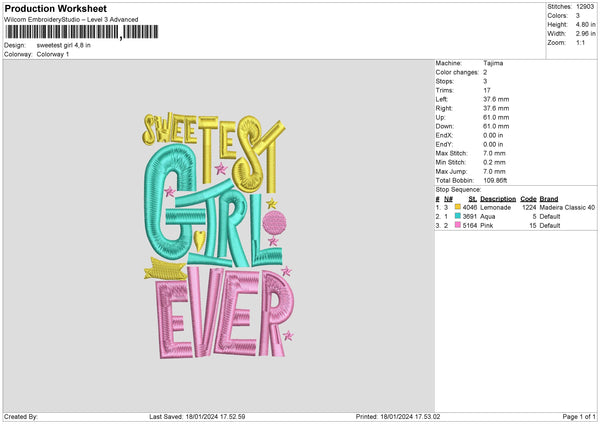
Task: Click the Brand column header
Action: [551, 198]
